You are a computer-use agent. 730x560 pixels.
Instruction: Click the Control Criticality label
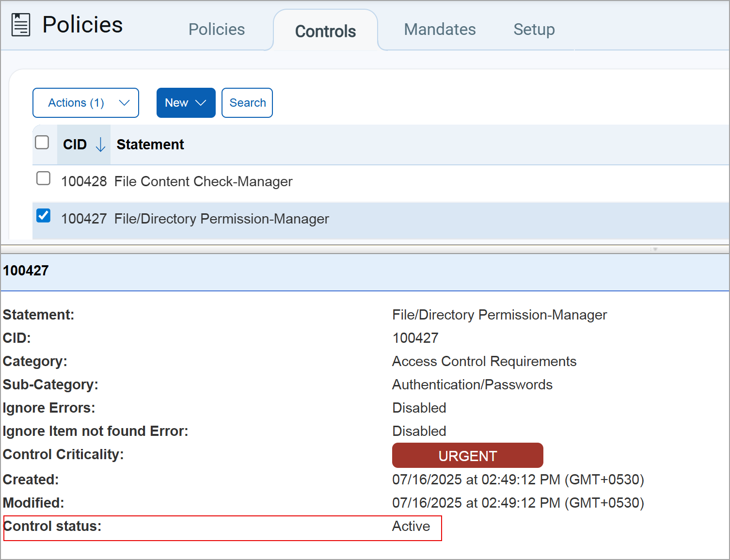point(63,454)
